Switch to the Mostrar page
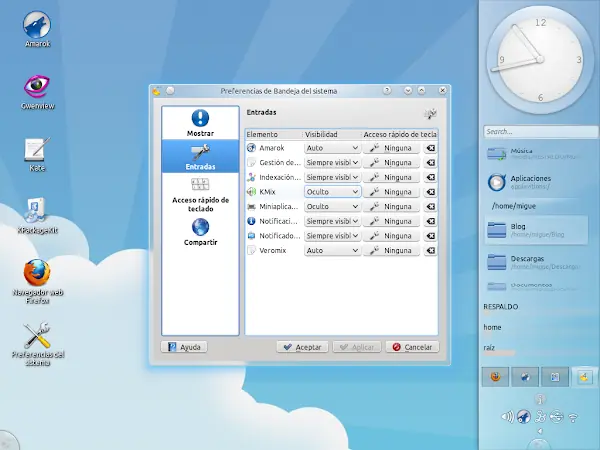Screen dimensions: 600x450 [200, 123]
